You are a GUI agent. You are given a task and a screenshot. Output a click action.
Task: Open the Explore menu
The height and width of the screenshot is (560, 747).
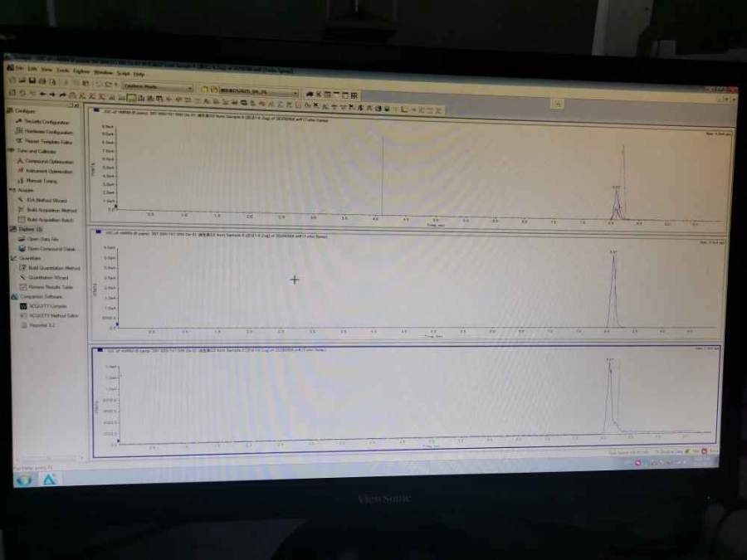[x=81, y=71]
